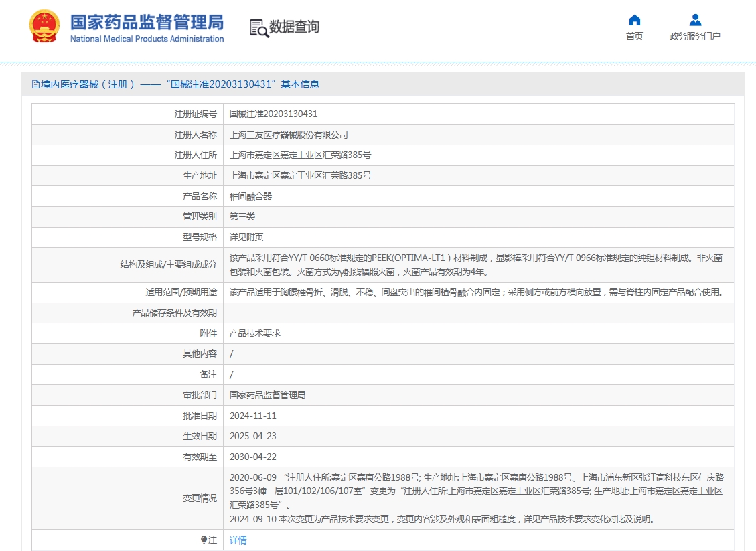Select 国家药品监督管理局 in 审批部门 row
This screenshot has height=551, width=756.
(268, 395)
